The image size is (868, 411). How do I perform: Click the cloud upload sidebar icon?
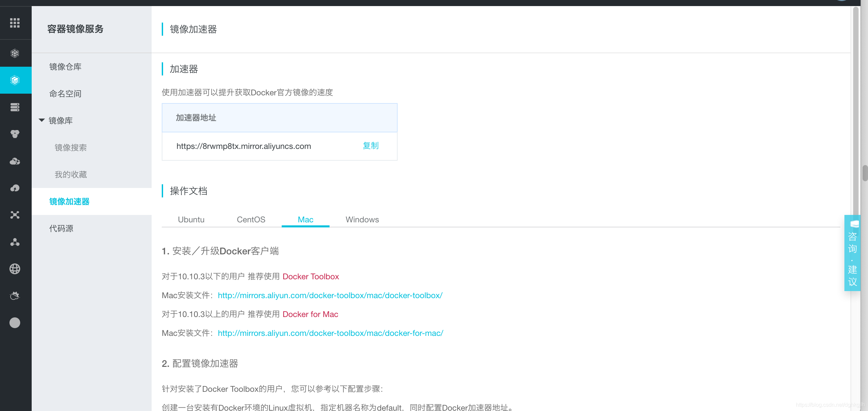pyautogui.click(x=15, y=188)
